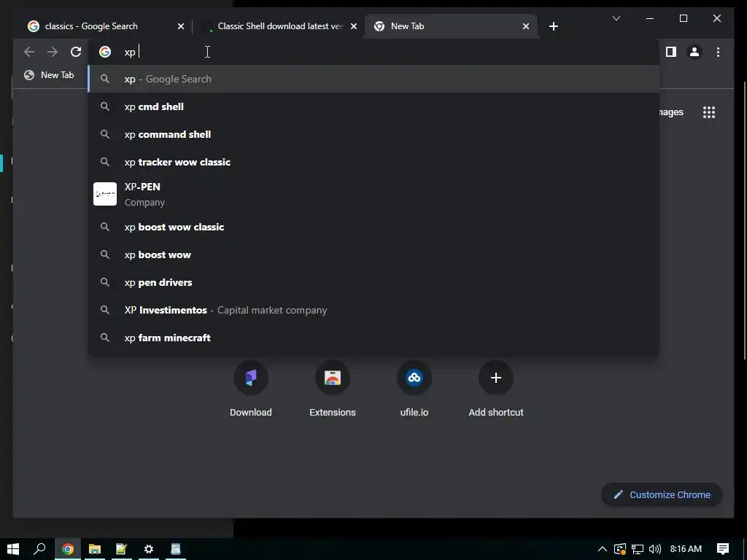Open the tab search dropdown chevron
This screenshot has width=747, height=560.
616,18
